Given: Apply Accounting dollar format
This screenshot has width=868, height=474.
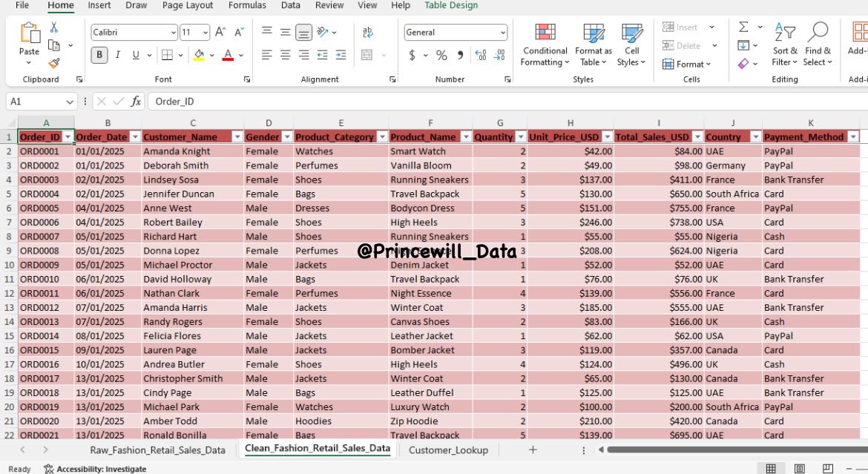Looking at the screenshot, I should click(412, 55).
